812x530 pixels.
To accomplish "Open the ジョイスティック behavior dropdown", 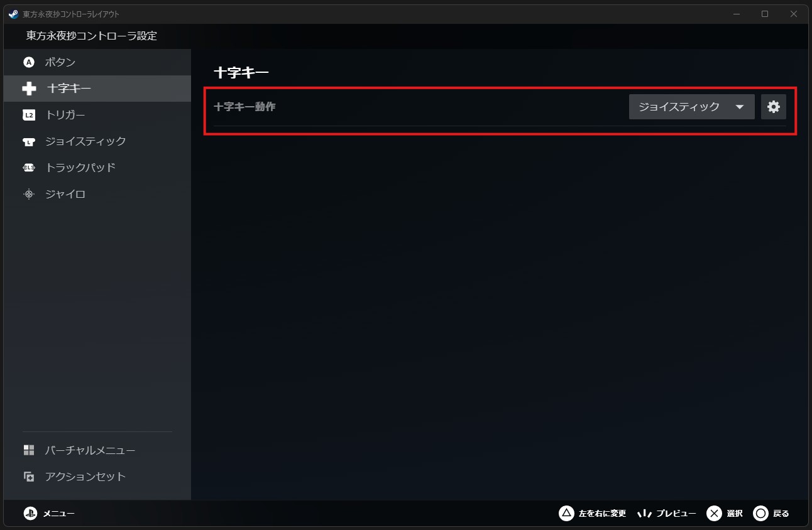I will [692, 107].
